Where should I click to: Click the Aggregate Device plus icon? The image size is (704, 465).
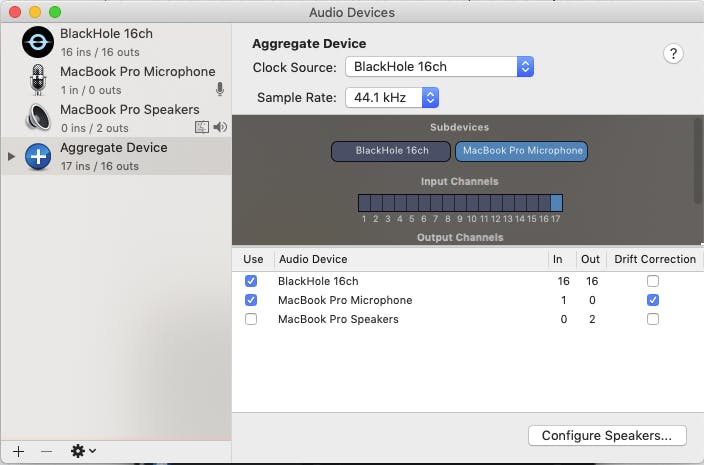(38, 157)
